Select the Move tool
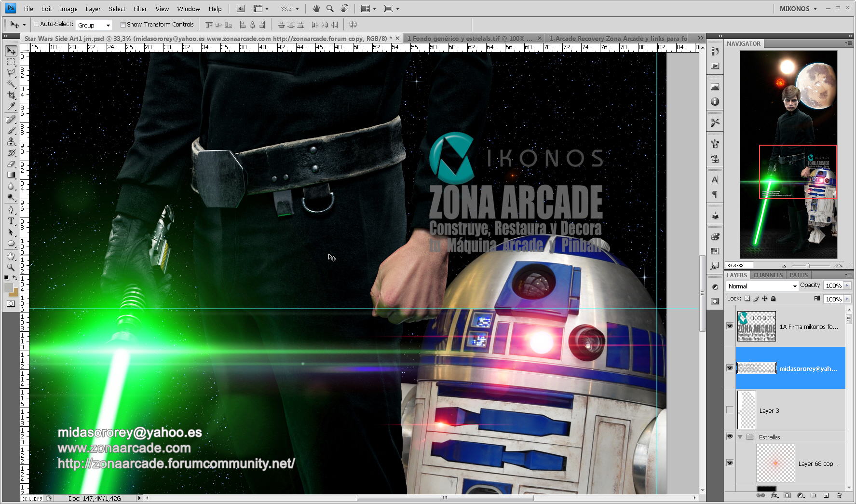The width and height of the screenshot is (856, 504). tap(11, 51)
